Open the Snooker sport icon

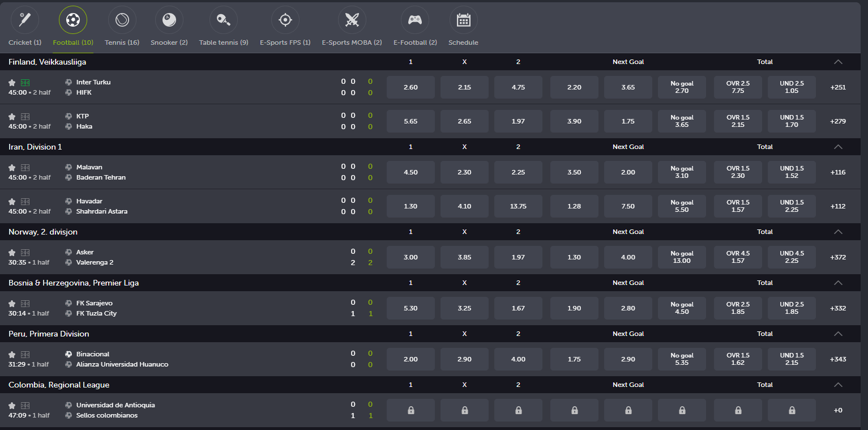[169, 20]
